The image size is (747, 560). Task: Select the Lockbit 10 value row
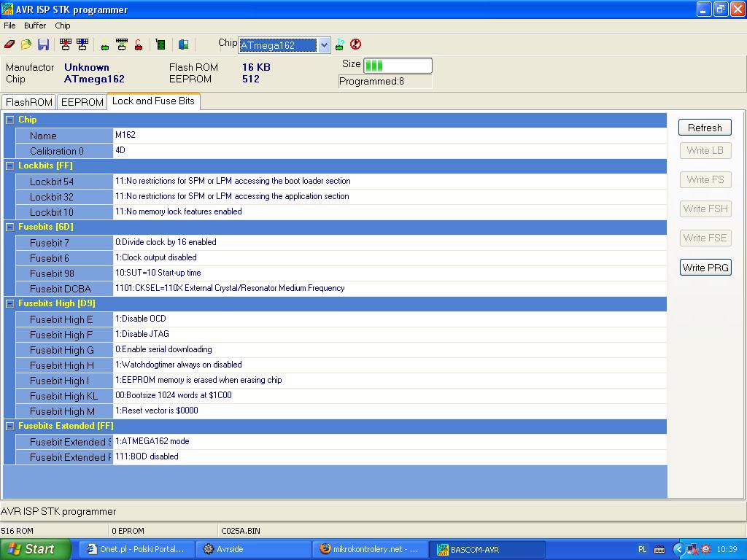[x=390, y=212]
